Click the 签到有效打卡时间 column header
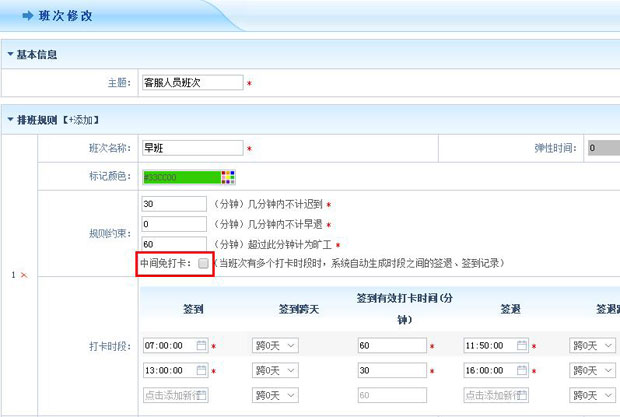 click(405, 309)
